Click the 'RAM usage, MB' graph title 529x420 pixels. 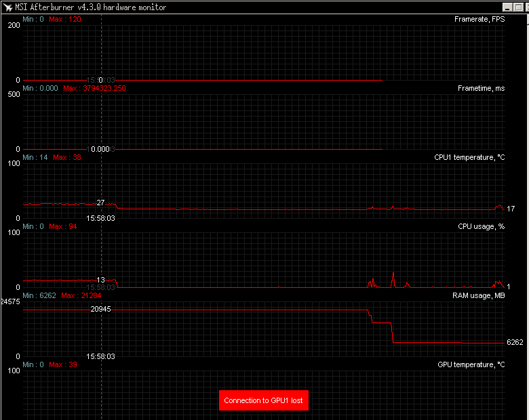(478, 295)
